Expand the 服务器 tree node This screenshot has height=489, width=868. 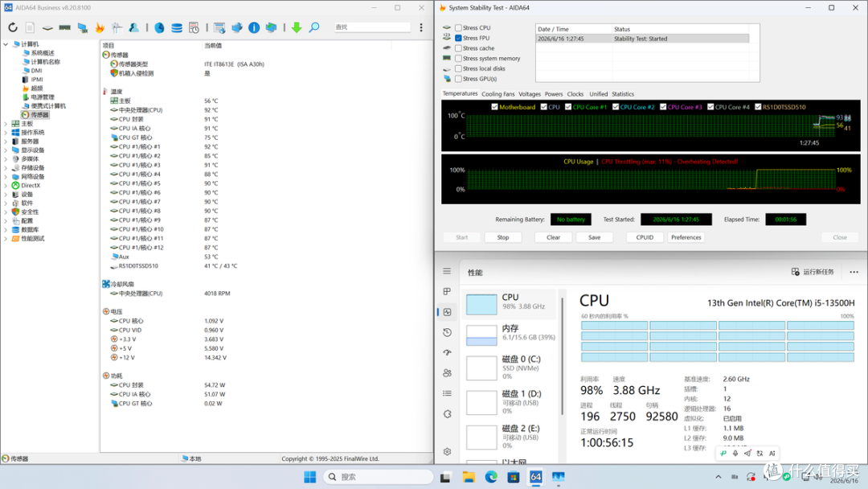coord(6,142)
